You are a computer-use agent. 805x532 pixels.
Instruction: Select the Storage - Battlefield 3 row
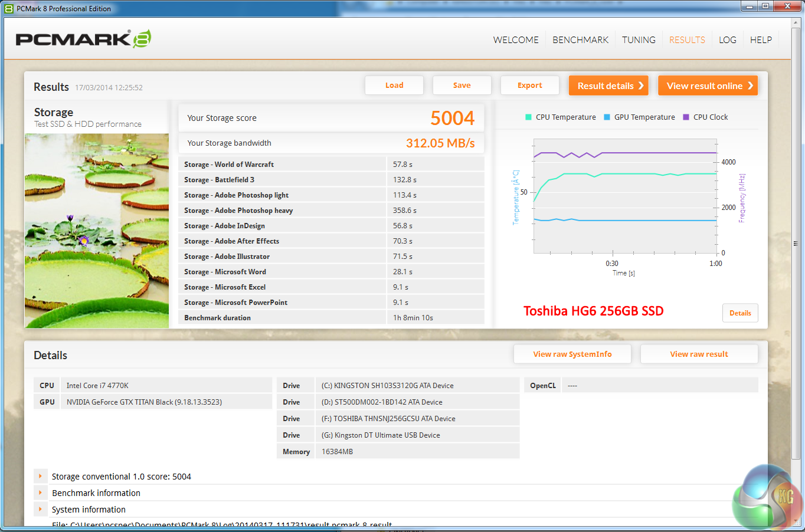(x=331, y=180)
